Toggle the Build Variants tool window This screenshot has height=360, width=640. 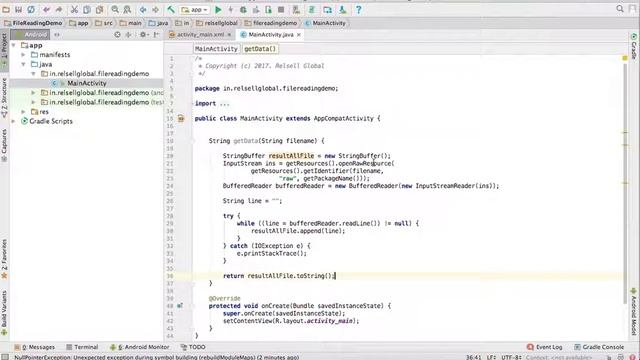click(x=4, y=312)
